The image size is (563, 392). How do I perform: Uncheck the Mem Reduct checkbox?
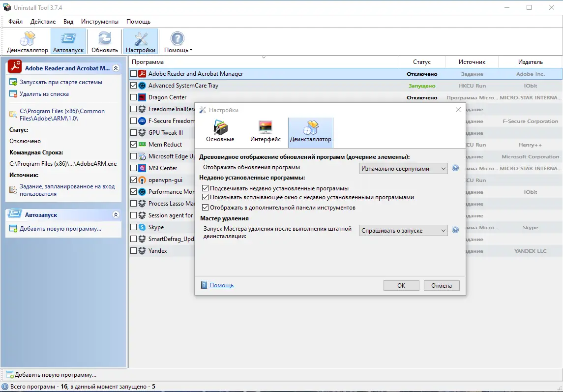[134, 145]
